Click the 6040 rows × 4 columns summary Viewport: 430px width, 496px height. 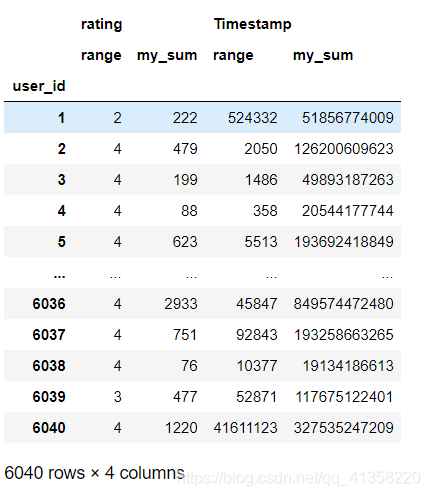94,473
